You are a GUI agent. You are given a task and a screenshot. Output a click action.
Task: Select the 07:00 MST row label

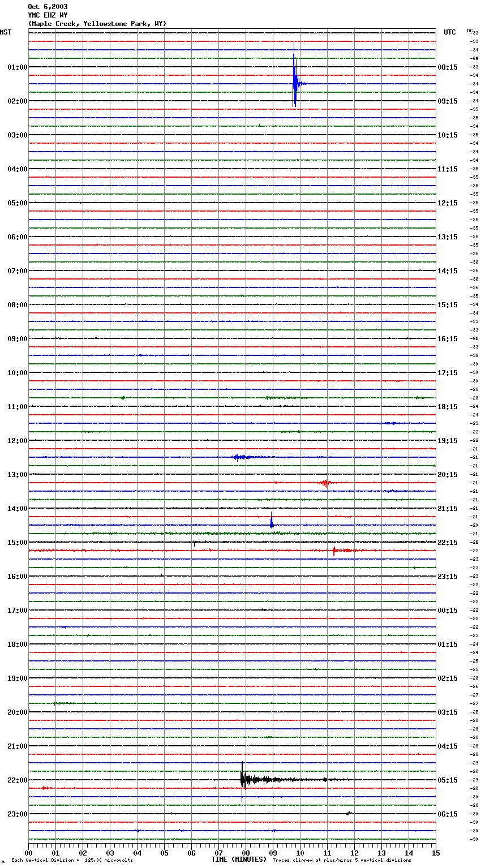[17, 271]
